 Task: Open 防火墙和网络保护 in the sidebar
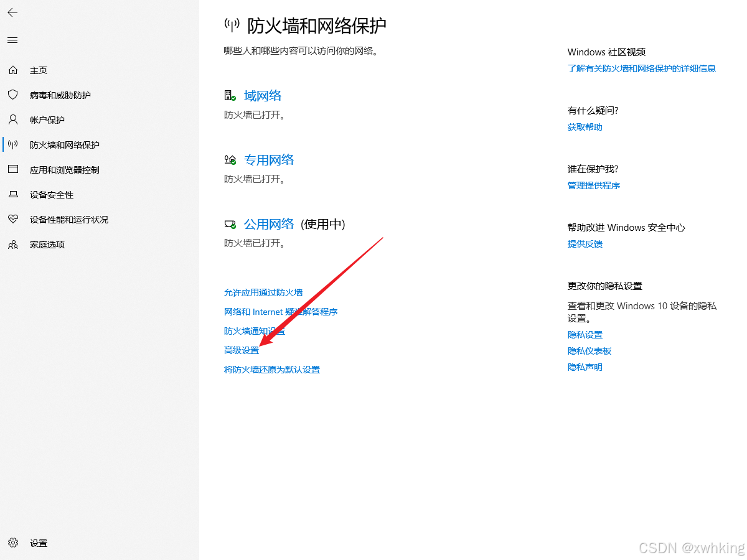point(64,145)
